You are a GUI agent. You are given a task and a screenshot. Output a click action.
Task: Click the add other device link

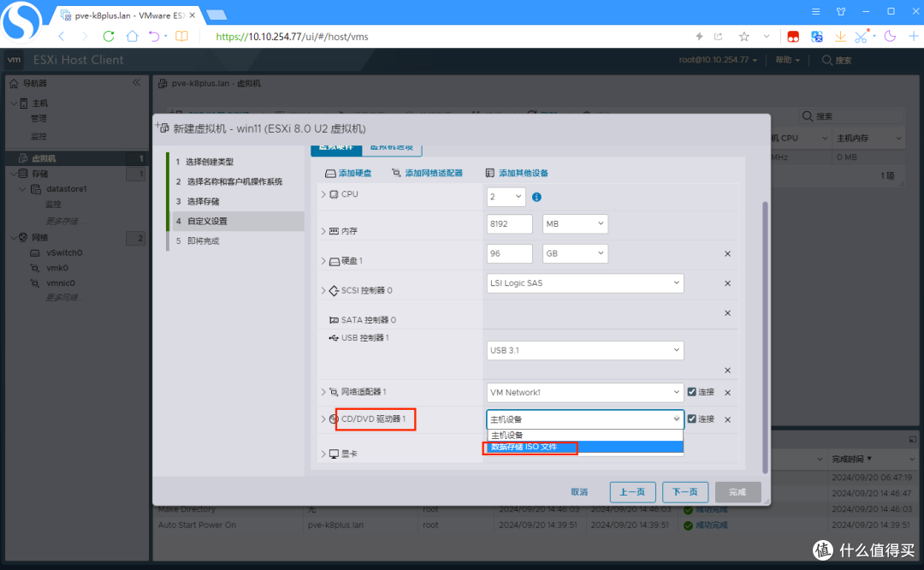pyautogui.click(x=517, y=173)
